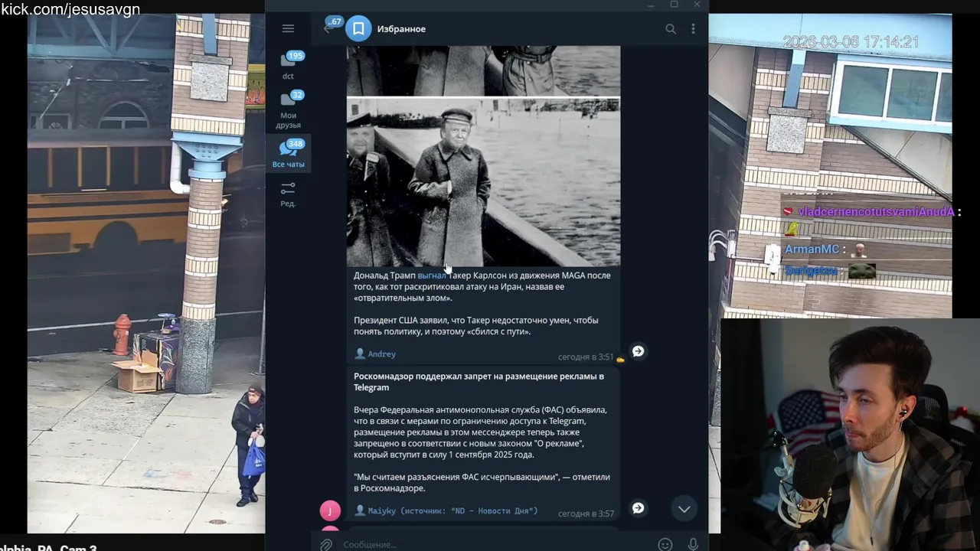Minimize the Telegram window
The width and height of the screenshot is (980, 551).
point(652,5)
